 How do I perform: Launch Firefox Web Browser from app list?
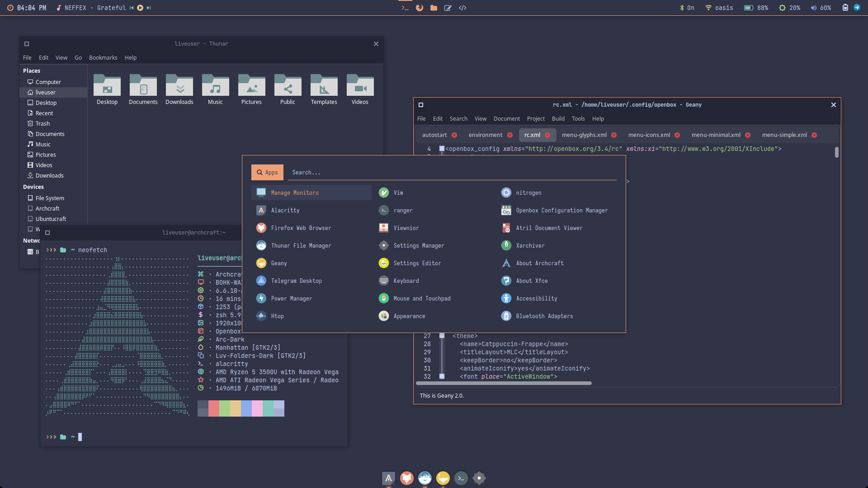click(301, 228)
